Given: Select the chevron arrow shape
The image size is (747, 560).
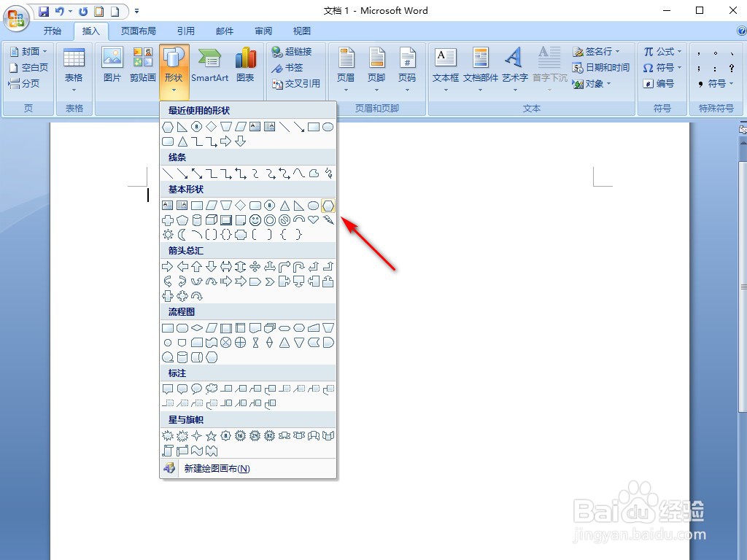Looking at the screenshot, I should [270, 281].
